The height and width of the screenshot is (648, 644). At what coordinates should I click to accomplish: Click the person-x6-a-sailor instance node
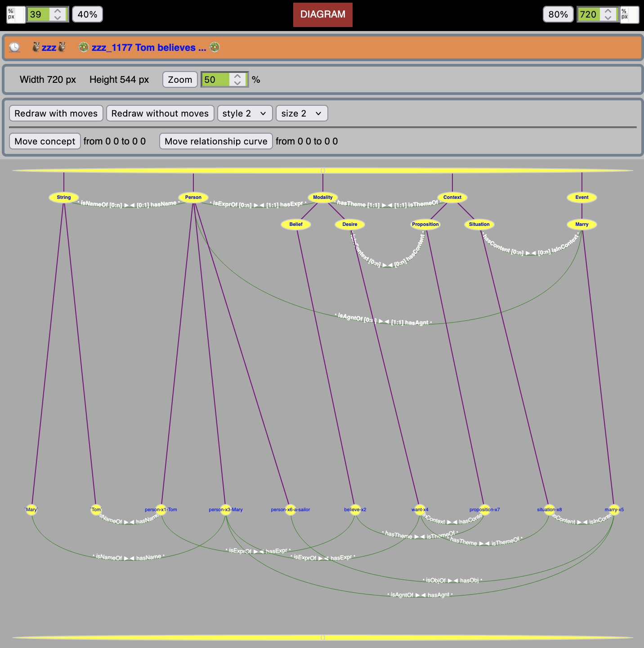click(x=291, y=509)
